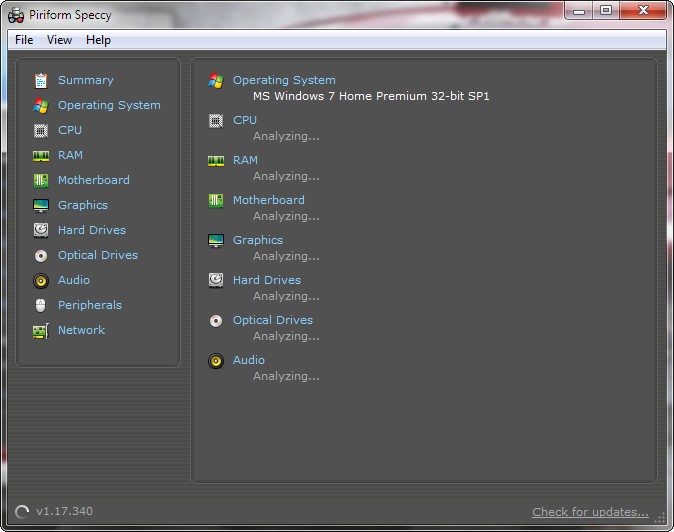Select Network in the sidebar list

(82, 330)
